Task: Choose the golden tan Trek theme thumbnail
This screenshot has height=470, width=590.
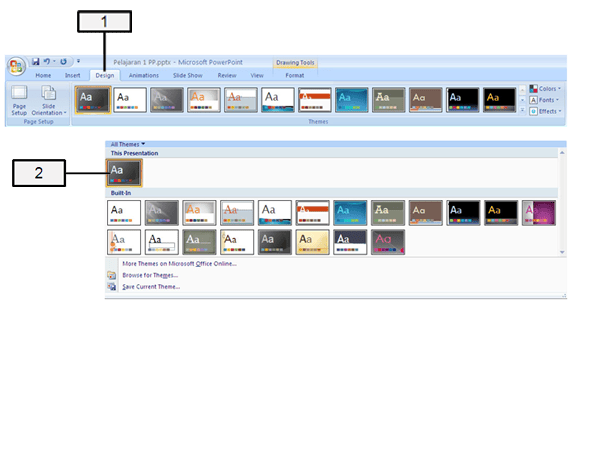Action: (x=312, y=242)
